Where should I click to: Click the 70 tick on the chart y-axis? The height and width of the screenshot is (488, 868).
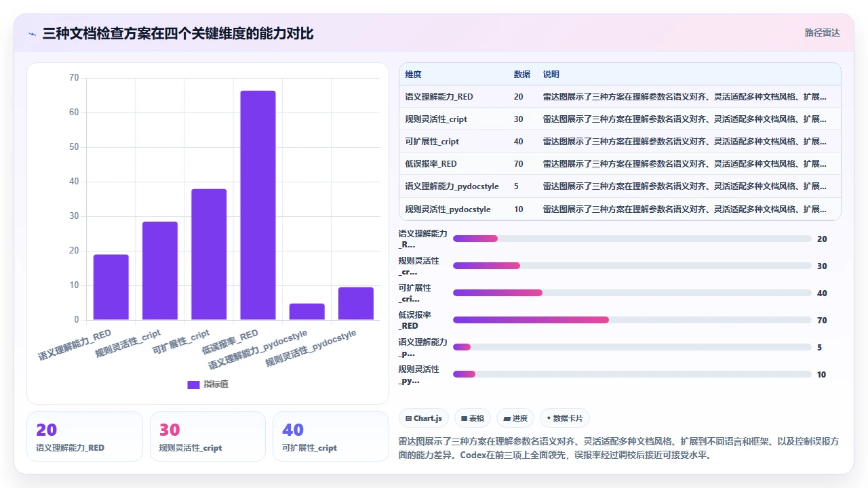[74, 78]
